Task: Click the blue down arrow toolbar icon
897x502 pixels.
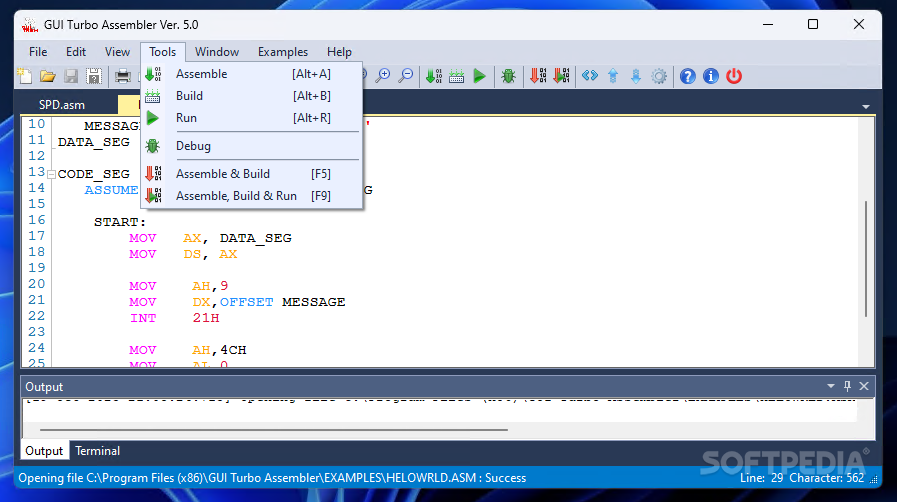Action: (x=636, y=75)
